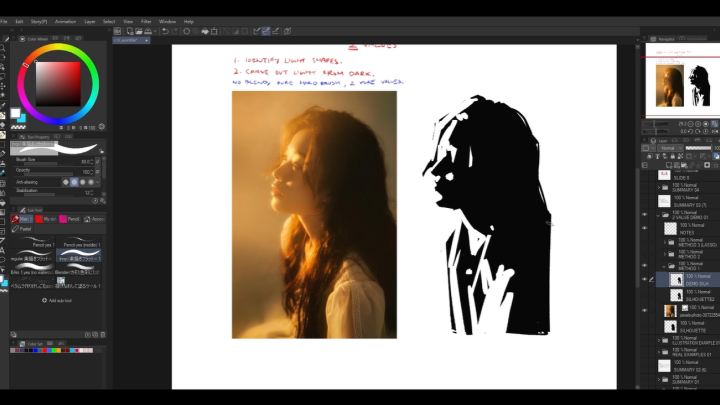
Task: Select the Text tool
Action: click(3, 250)
